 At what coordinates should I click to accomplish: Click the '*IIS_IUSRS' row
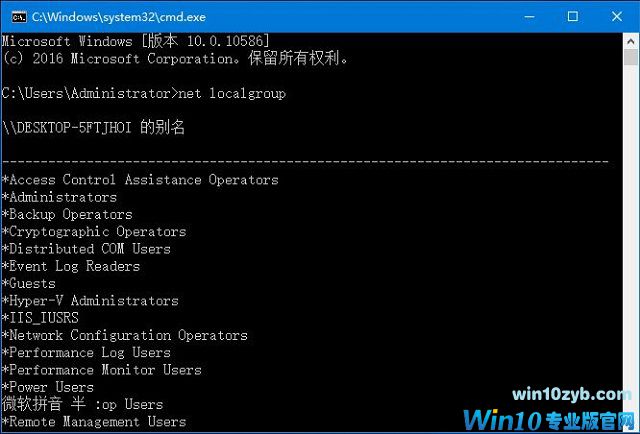[40, 318]
